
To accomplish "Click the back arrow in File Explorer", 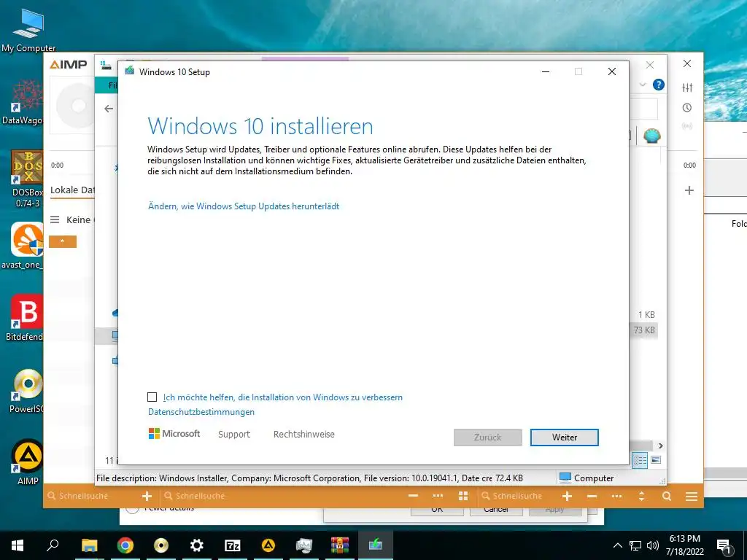I will point(109,109).
